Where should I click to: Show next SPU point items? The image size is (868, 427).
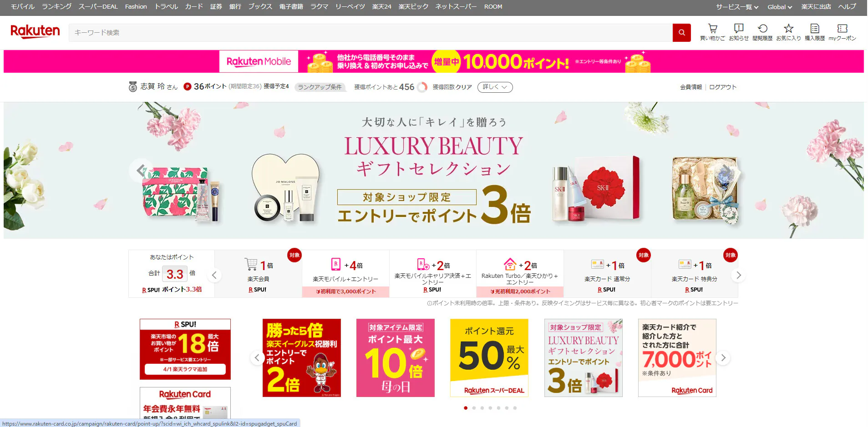tap(738, 275)
